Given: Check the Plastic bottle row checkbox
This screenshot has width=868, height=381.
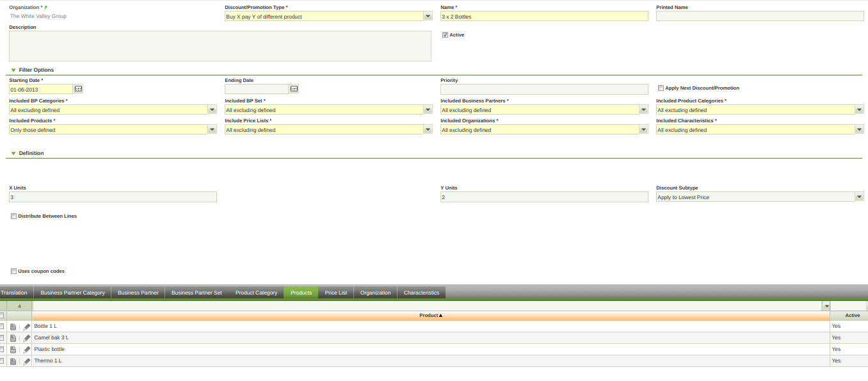Looking at the screenshot, I should 2,350.
